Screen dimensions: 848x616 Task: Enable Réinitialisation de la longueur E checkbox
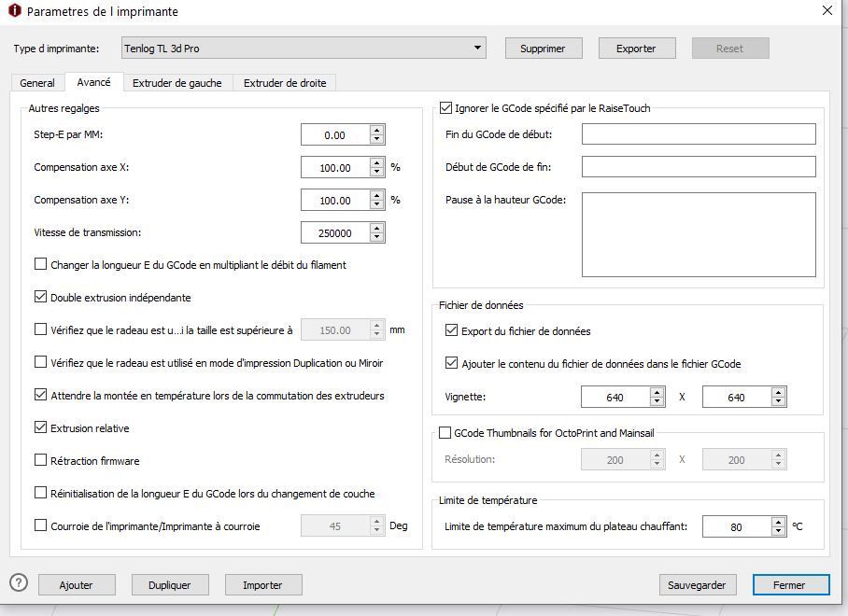click(40, 493)
